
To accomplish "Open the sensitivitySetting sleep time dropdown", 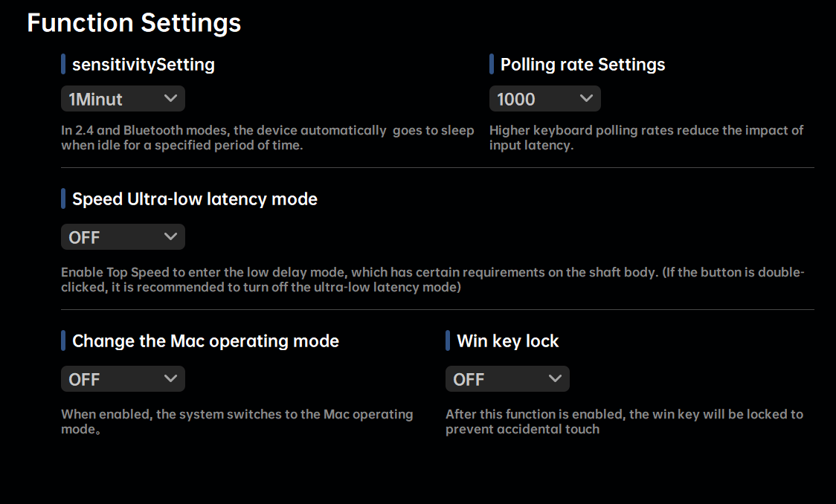I will point(122,99).
